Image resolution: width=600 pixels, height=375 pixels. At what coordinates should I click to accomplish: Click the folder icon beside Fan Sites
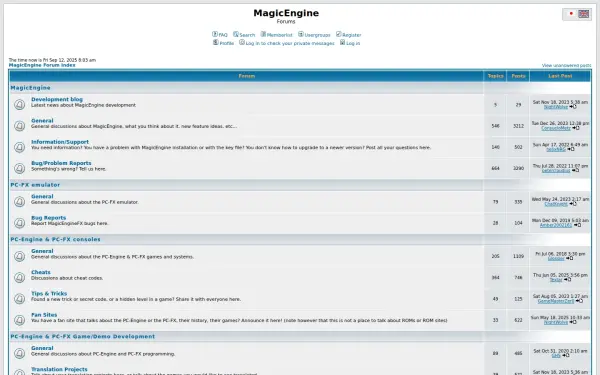pos(20,320)
